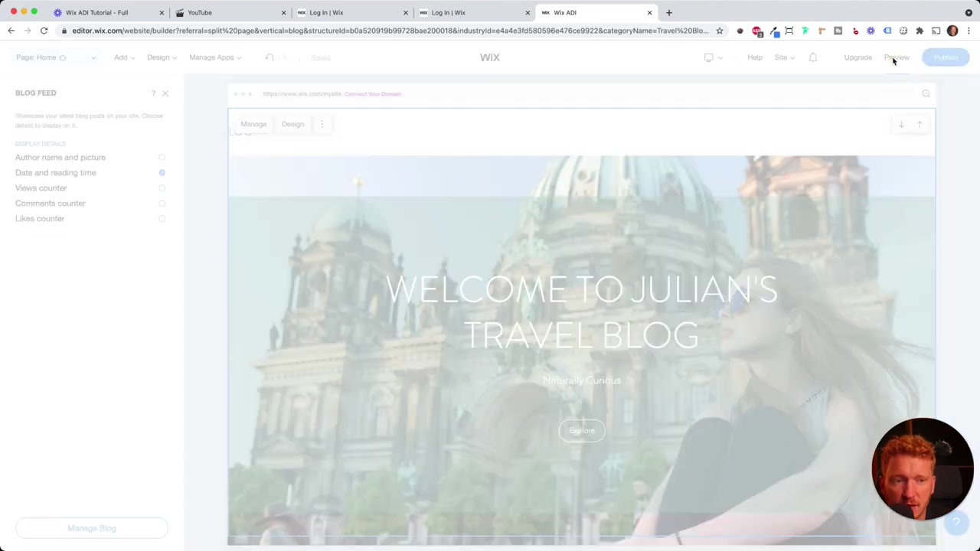The width and height of the screenshot is (980, 551).
Task: Move the section up with the up arrow
Action: pyautogui.click(x=920, y=124)
